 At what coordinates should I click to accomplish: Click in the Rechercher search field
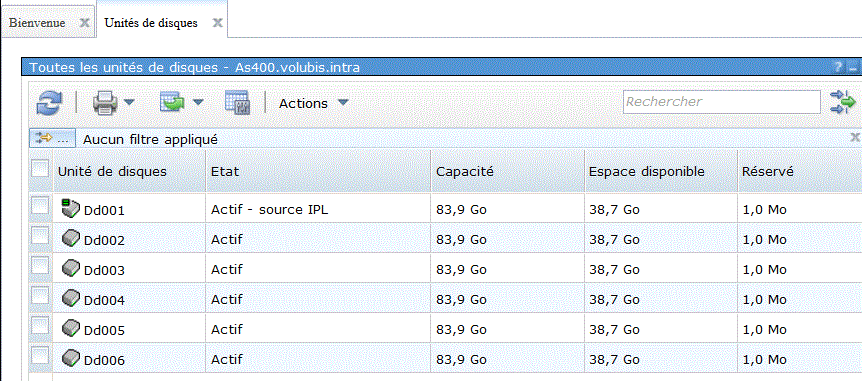click(x=722, y=102)
